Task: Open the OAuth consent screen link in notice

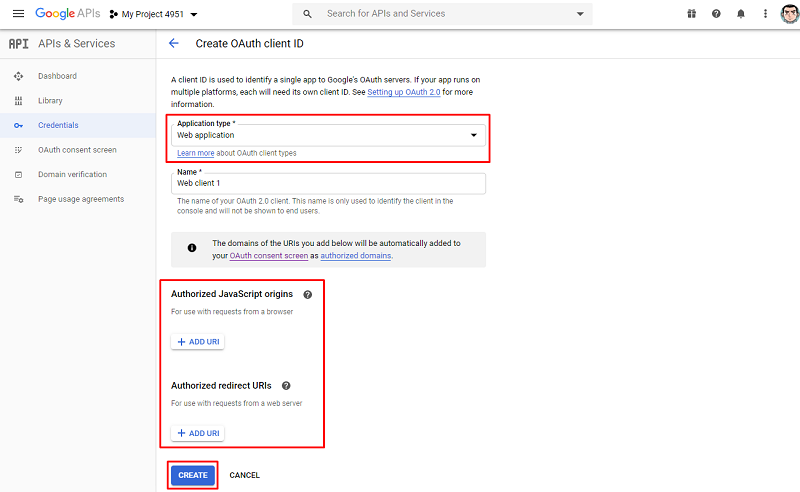Action: (x=268, y=256)
